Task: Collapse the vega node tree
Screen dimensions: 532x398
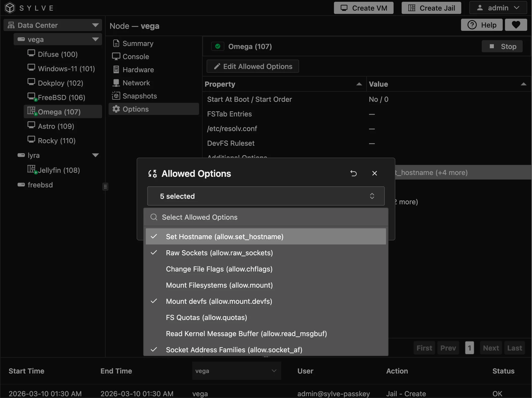Action: 95,39
